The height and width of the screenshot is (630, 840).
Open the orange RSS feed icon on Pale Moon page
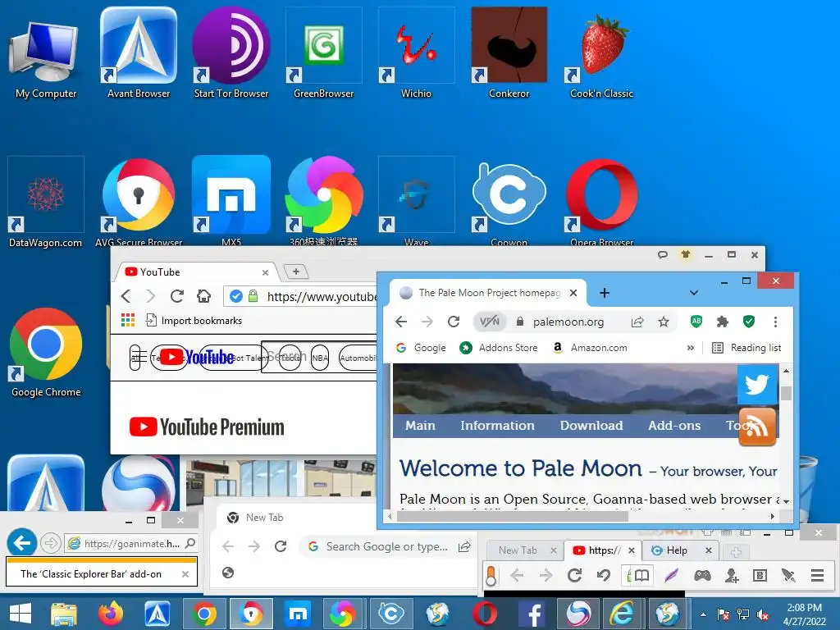(757, 427)
